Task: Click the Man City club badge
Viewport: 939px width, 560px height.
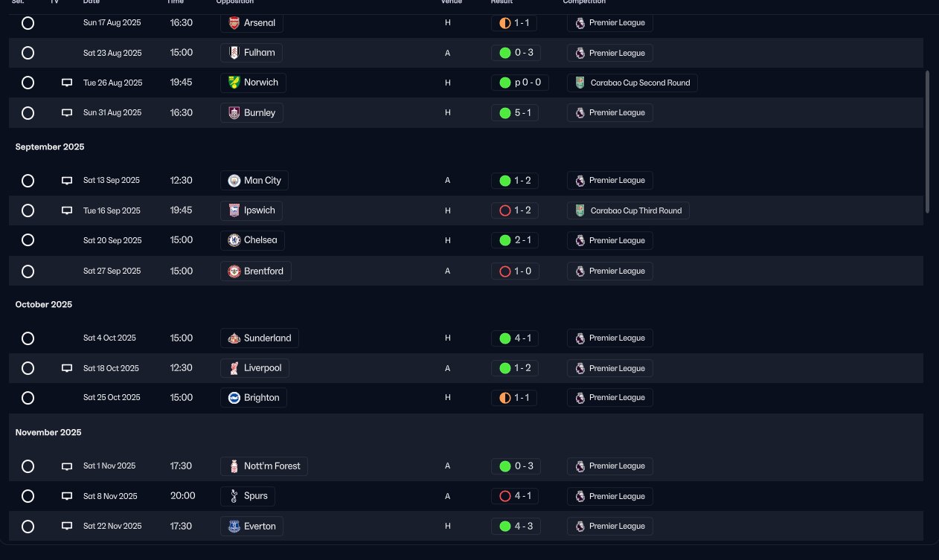Action: (234, 181)
